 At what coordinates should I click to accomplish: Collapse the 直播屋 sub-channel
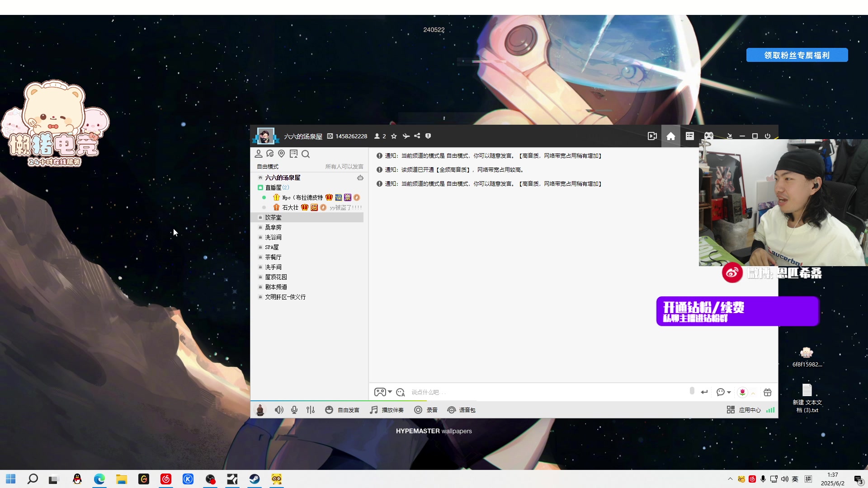pos(260,188)
